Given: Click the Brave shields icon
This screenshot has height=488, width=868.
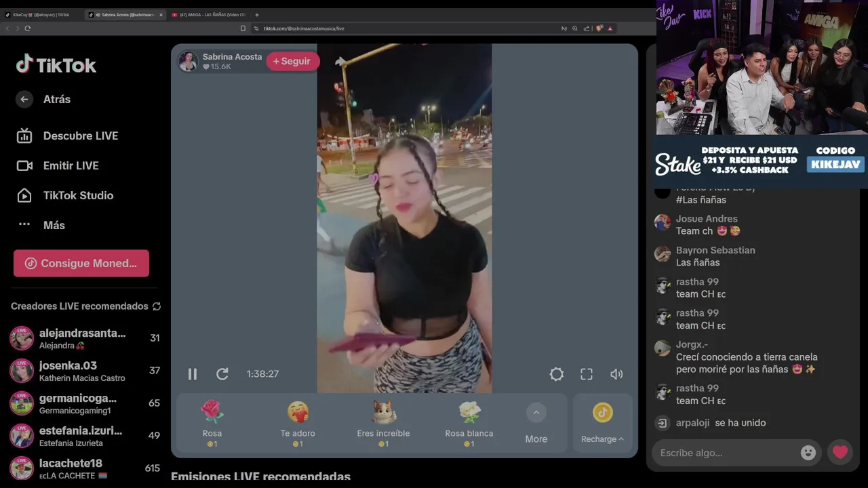Looking at the screenshot, I should [599, 28].
